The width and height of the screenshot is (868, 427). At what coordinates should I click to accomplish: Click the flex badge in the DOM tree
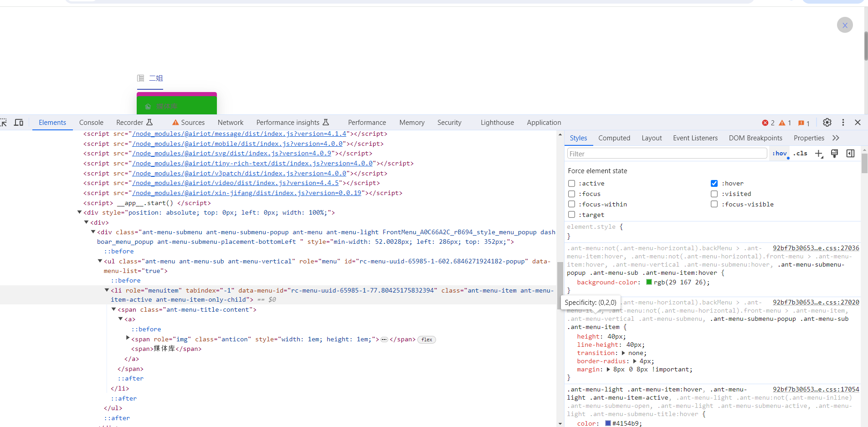(x=427, y=340)
